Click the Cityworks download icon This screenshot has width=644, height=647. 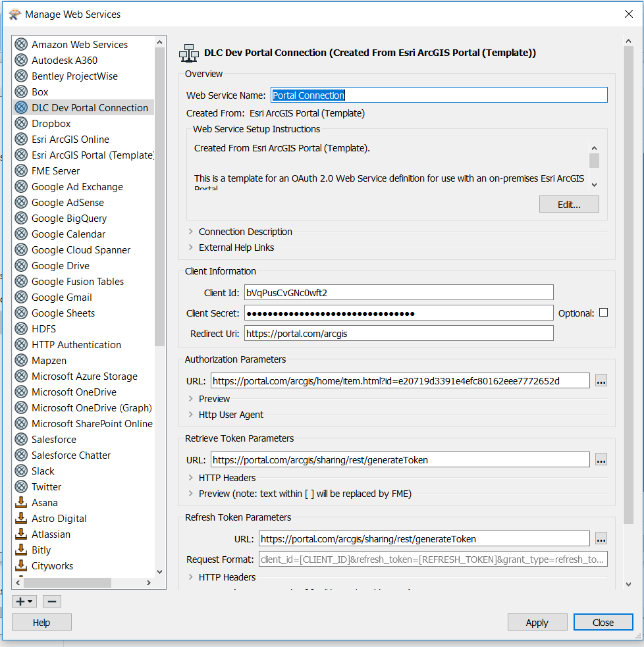[x=21, y=565]
